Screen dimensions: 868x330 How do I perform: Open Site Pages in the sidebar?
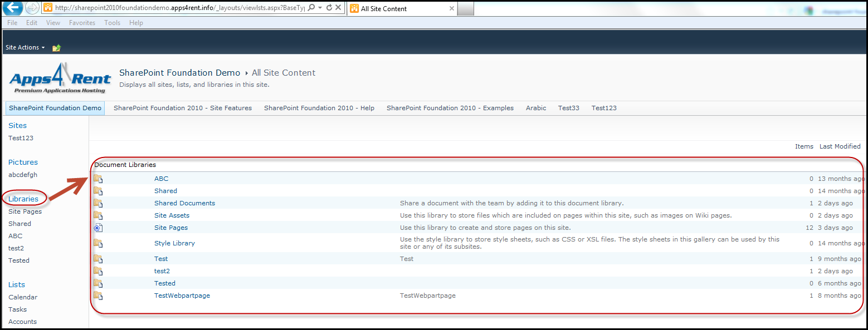pos(25,211)
